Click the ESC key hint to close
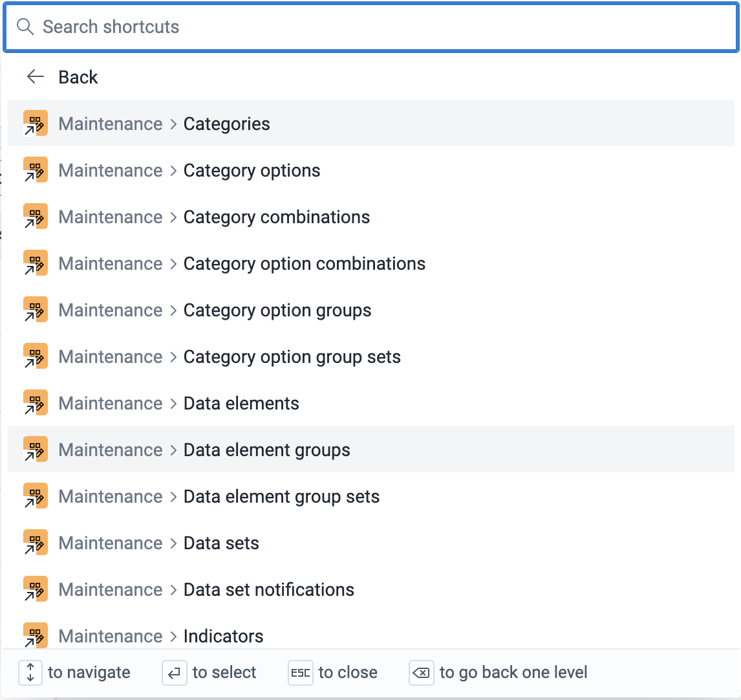Viewport: 741px width, 700px height. pos(301,673)
